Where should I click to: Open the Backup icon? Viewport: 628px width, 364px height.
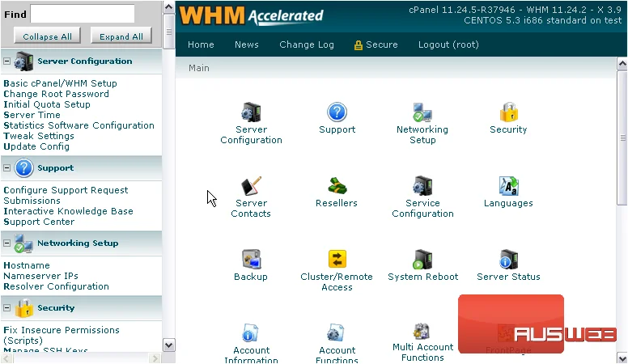tap(251, 260)
